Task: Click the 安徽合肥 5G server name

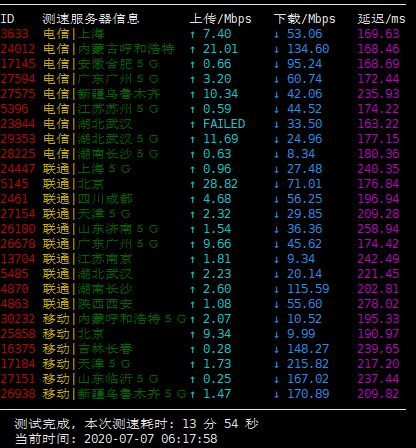Action: [x=118, y=64]
